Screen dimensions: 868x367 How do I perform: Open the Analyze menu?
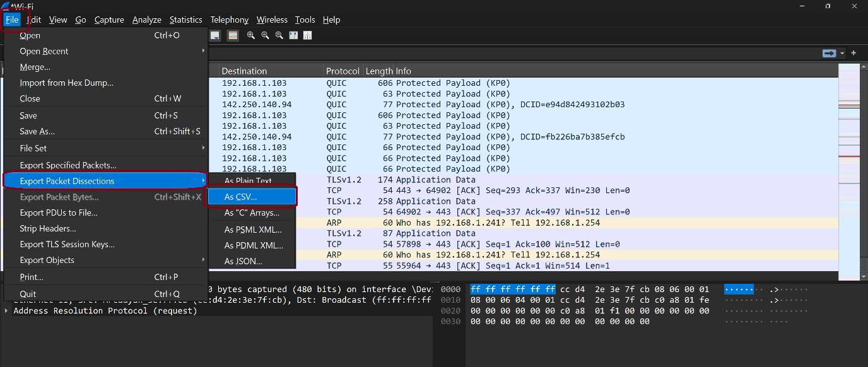147,20
